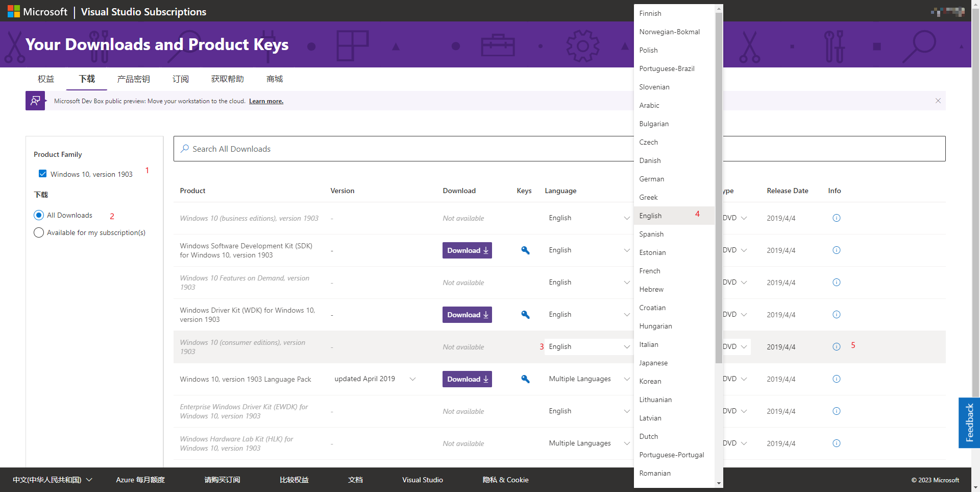The width and height of the screenshot is (980, 492).
Task: Show info for Windows Driver Kit row
Action: [x=836, y=315]
